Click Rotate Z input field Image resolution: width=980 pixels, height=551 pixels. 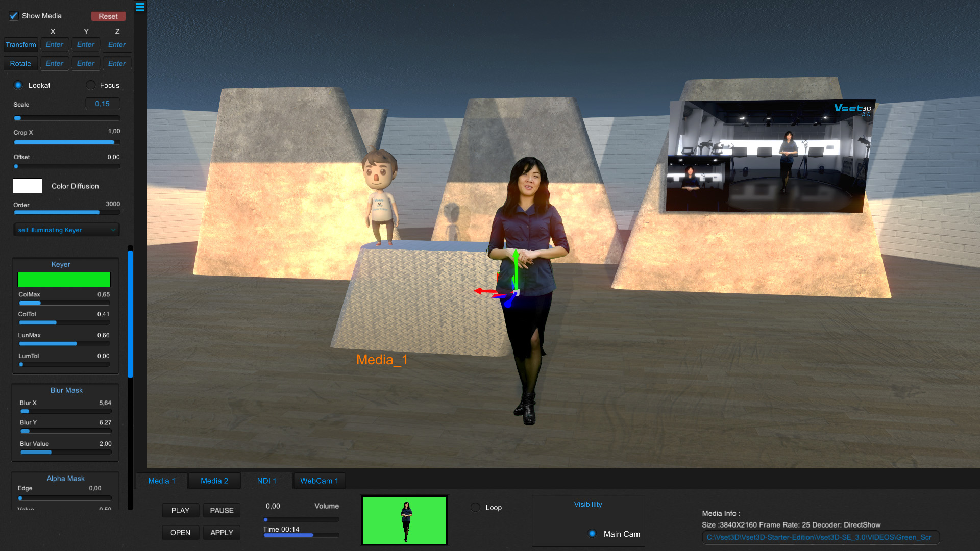point(117,64)
